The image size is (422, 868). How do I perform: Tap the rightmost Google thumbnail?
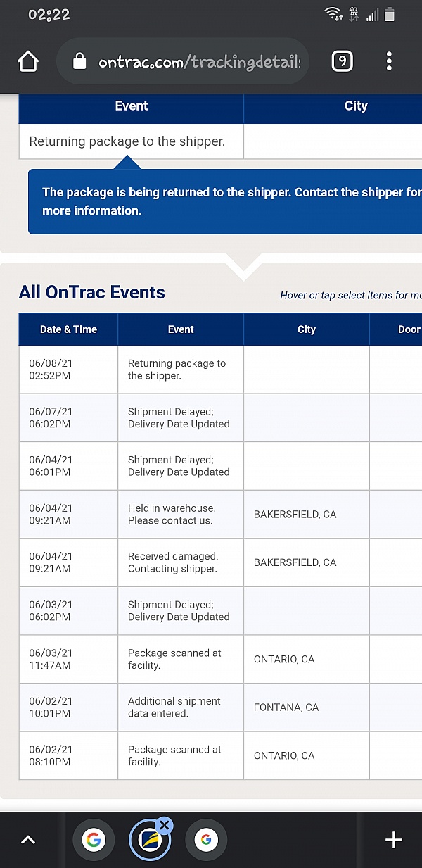(206, 839)
